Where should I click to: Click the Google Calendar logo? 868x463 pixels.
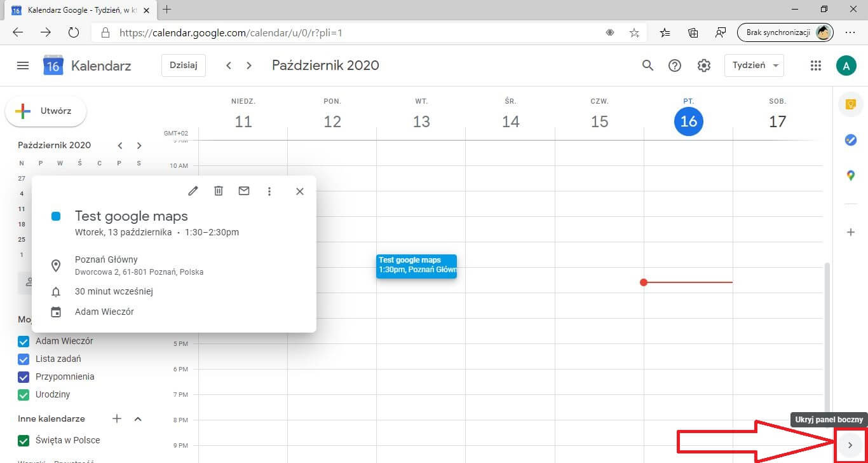(53, 65)
